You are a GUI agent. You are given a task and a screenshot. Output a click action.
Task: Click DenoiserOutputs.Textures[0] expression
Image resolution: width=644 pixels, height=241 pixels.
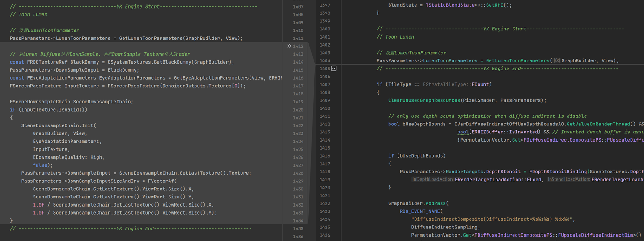point(202,86)
